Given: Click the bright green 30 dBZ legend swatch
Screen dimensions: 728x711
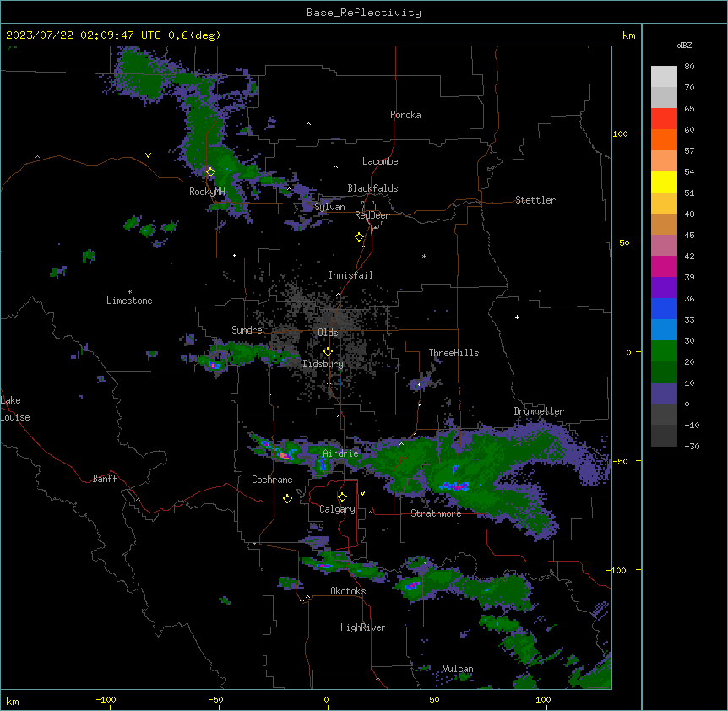Looking at the screenshot, I should [664, 351].
